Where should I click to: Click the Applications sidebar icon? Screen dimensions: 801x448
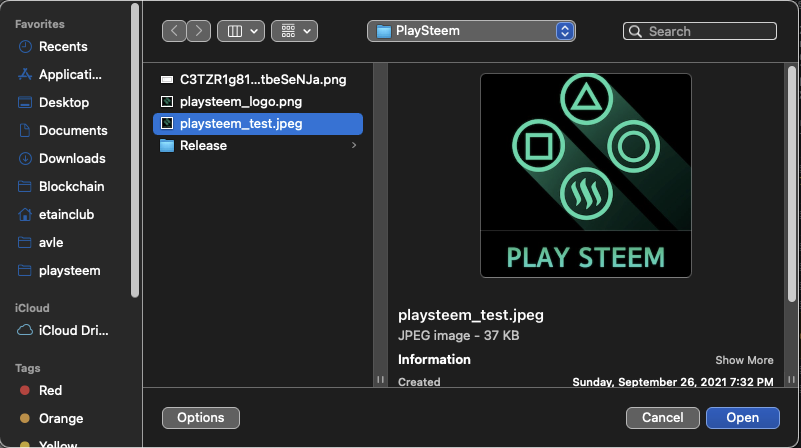coord(25,75)
